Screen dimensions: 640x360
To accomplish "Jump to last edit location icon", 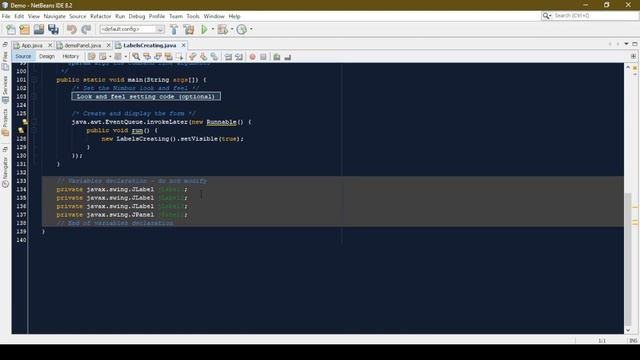I will coord(92,57).
